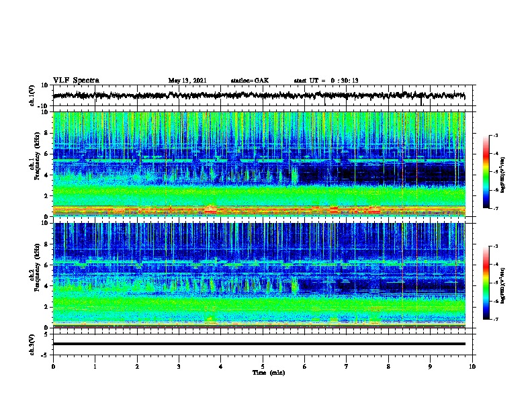Click the time axis tick label "2"
The image size is (532, 411).
[x=137, y=367]
